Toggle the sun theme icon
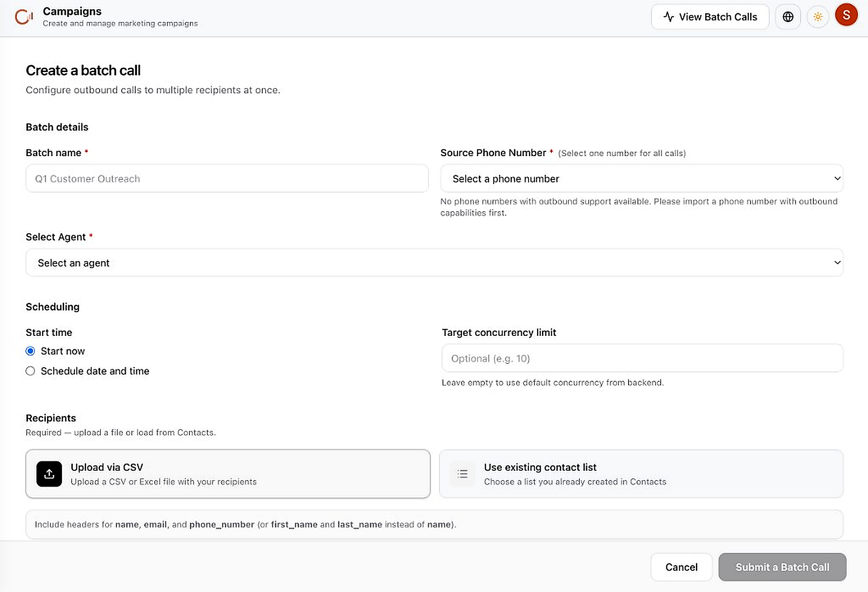Viewport: 868px width, 592px height. pyautogui.click(x=818, y=17)
